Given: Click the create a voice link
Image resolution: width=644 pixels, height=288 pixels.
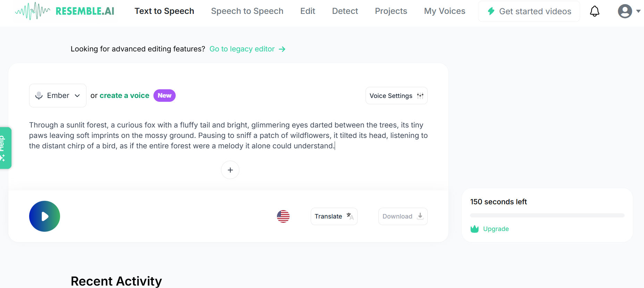Looking at the screenshot, I should tap(124, 95).
